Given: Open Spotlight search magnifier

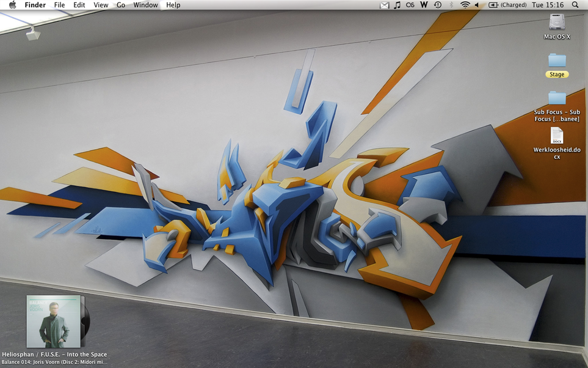Looking at the screenshot, I should click(x=575, y=5).
